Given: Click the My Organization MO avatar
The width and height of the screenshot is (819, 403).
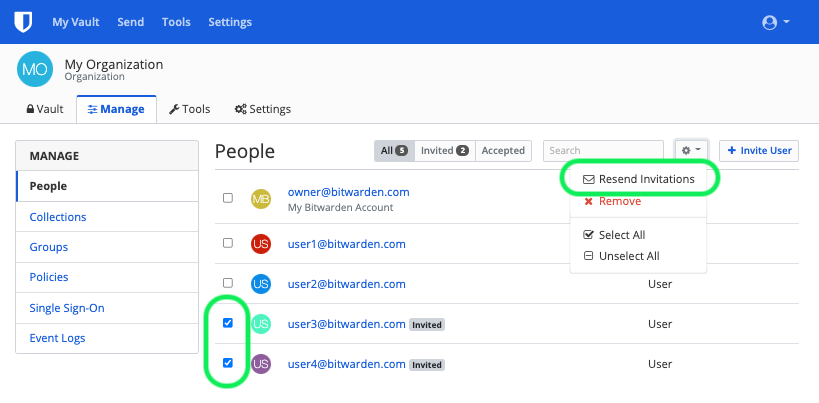Looking at the screenshot, I should pos(35,69).
